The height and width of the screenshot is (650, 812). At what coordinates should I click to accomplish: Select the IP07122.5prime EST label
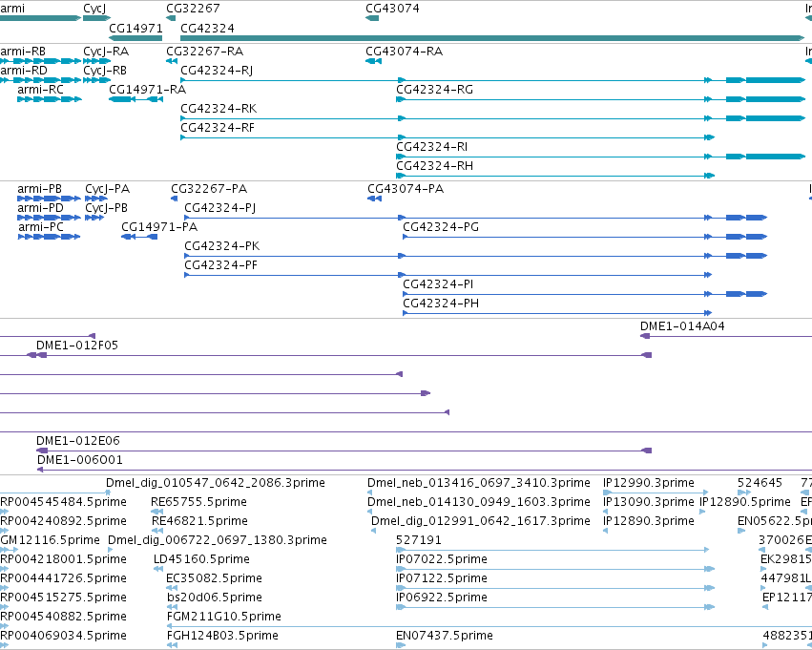(442, 579)
